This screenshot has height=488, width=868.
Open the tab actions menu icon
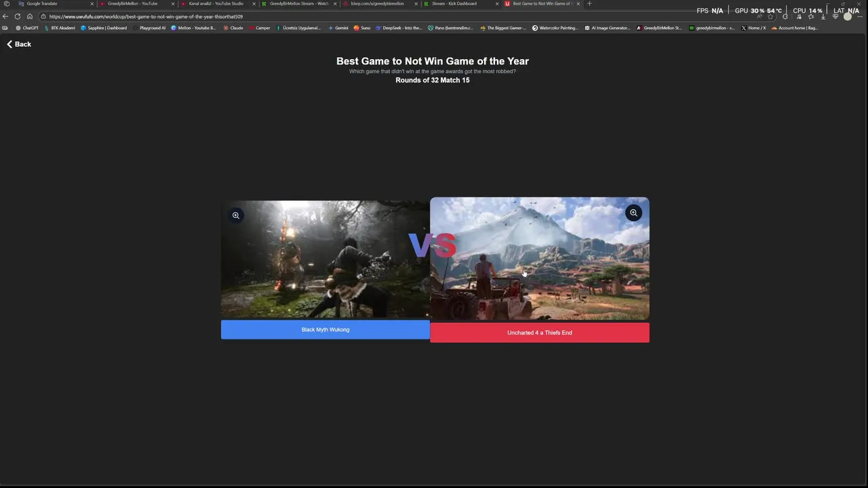[x=6, y=3]
